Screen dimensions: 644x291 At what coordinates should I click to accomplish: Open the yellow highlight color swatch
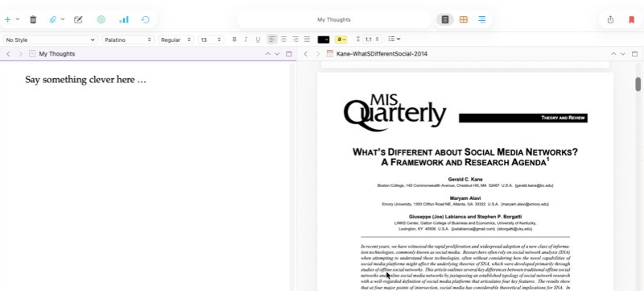coord(341,39)
